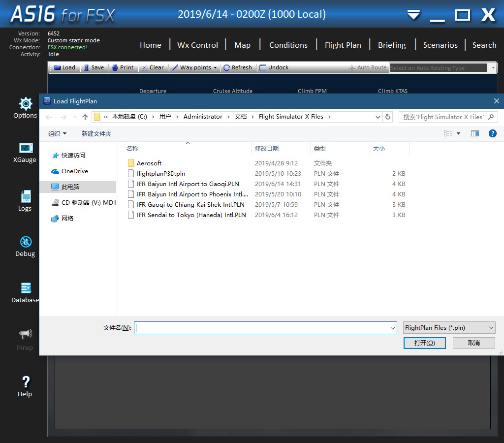Viewport: 504px width, 443px height.
Task: Close the Load FlightPlan dialog
Action: (x=496, y=101)
